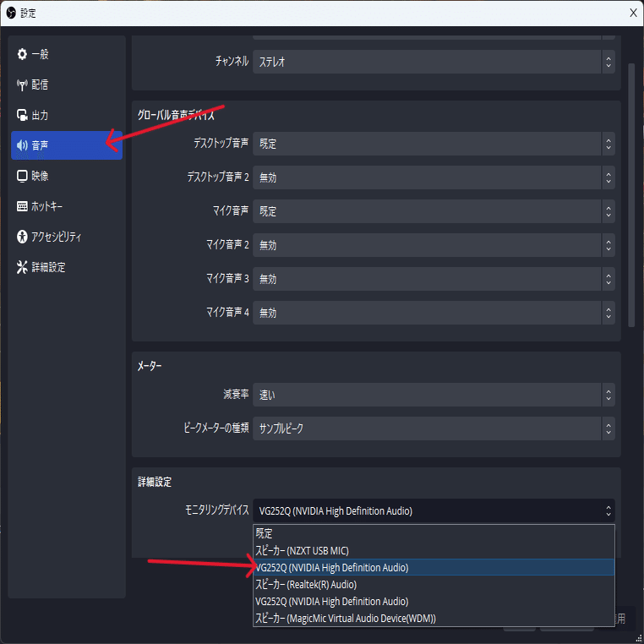This screenshot has width=644, height=644.
Task: Select 既定 in the monitoring device list
Action: pos(434,533)
